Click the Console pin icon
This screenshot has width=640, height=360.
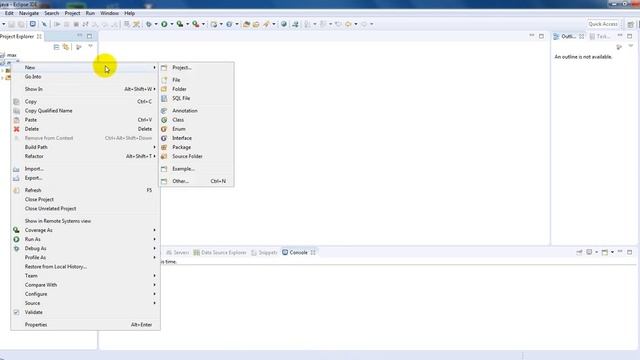point(579,252)
